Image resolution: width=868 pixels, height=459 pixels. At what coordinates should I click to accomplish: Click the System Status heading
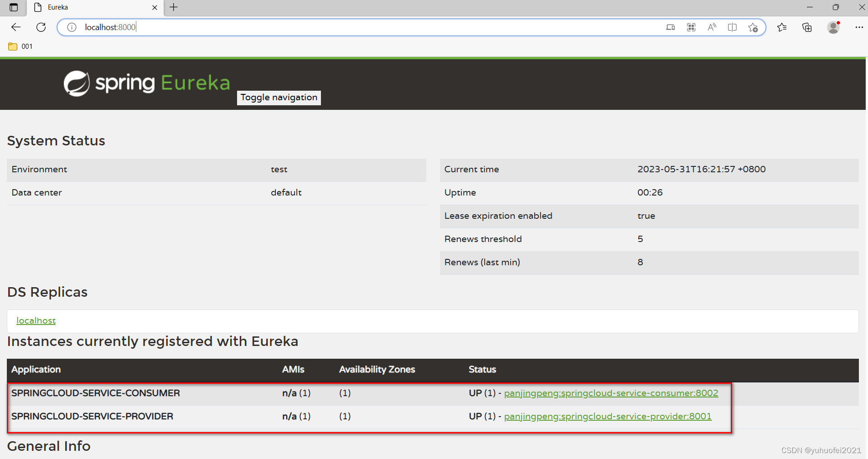pos(56,140)
